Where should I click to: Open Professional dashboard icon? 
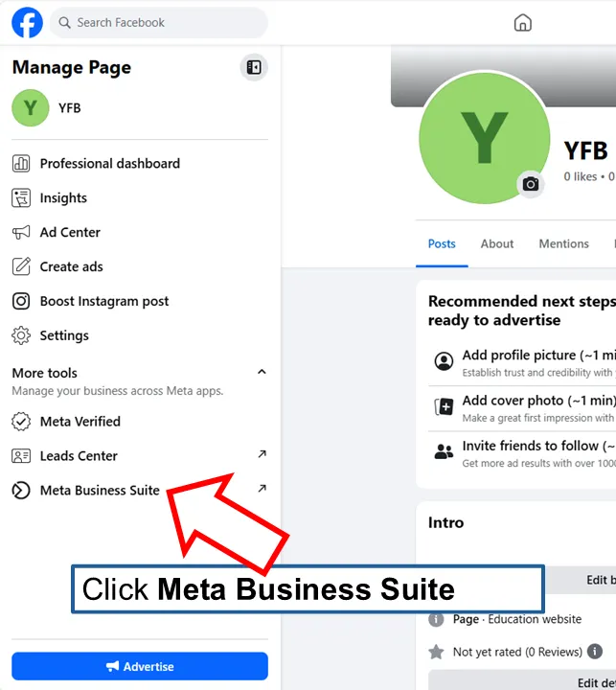tap(21, 163)
